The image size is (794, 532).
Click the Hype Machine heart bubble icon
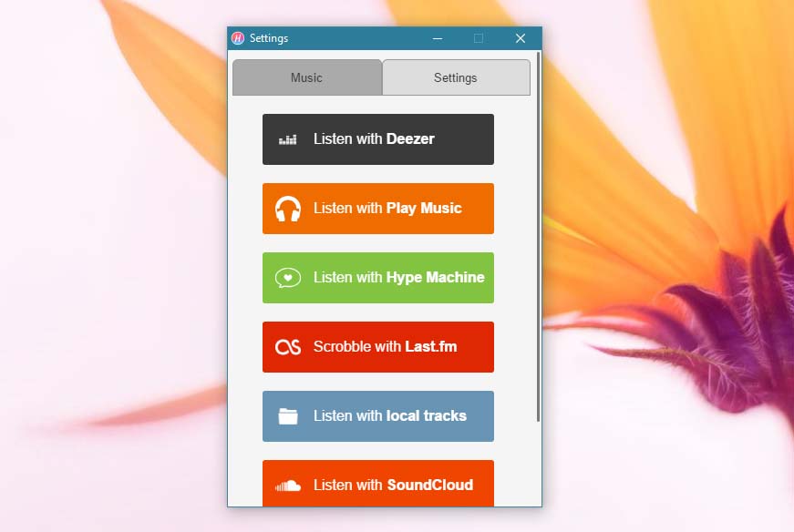pyautogui.click(x=288, y=278)
